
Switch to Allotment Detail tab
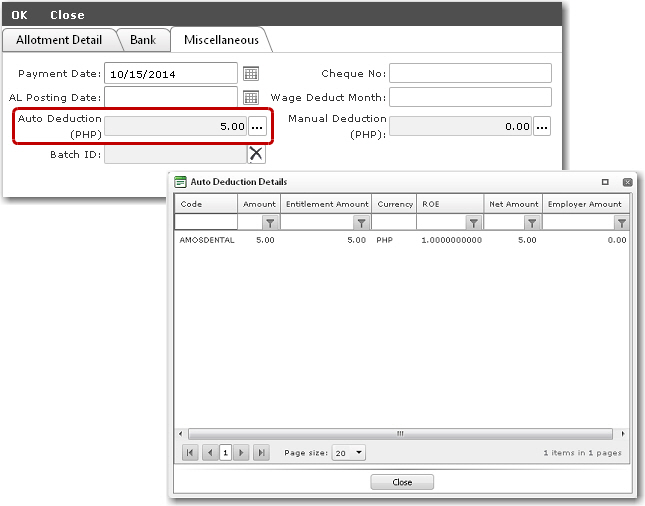pos(59,40)
